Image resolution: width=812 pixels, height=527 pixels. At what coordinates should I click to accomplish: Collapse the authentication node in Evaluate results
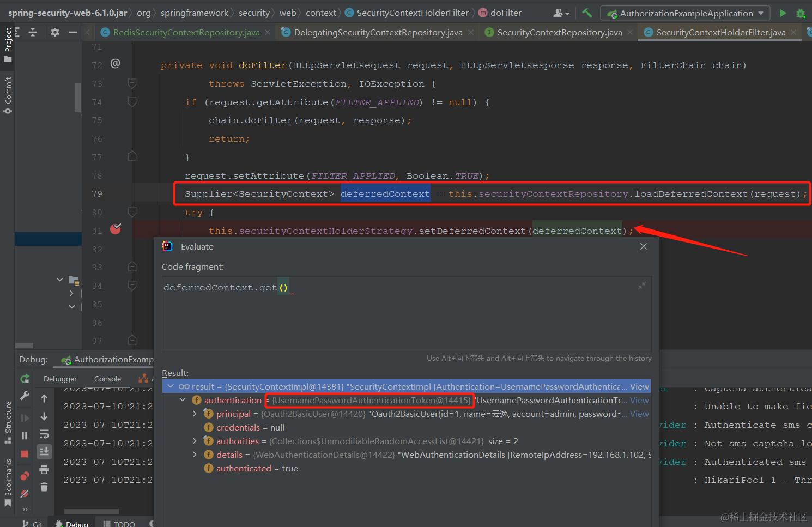coord(183,399)
